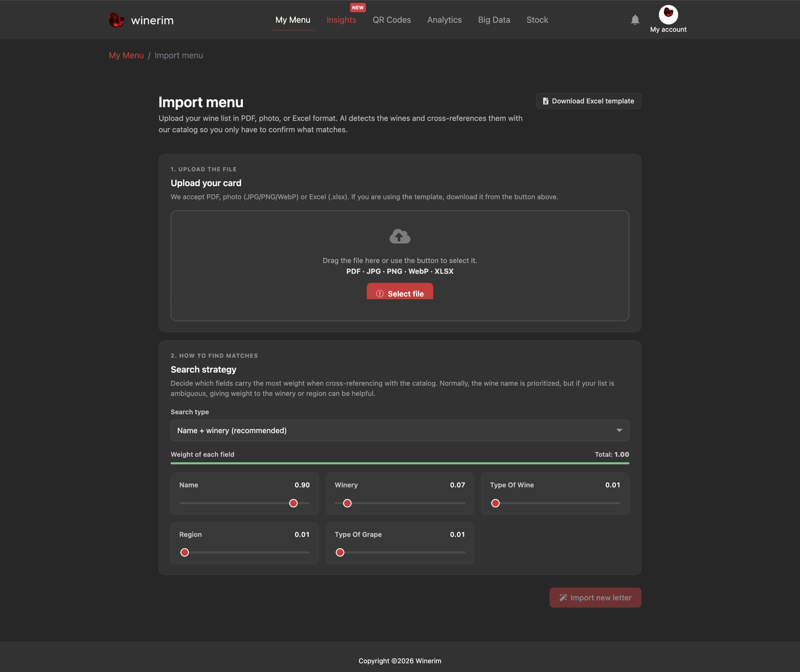Switch to the Insights tab
The image size is (800, 672).
(341, 20)
